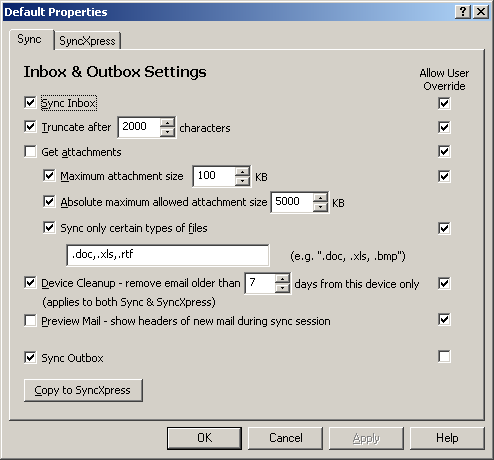The width and height of the screenshot is (494, 460).
Task: Confirm settings with the OK button
Action: tap(204, 438)
